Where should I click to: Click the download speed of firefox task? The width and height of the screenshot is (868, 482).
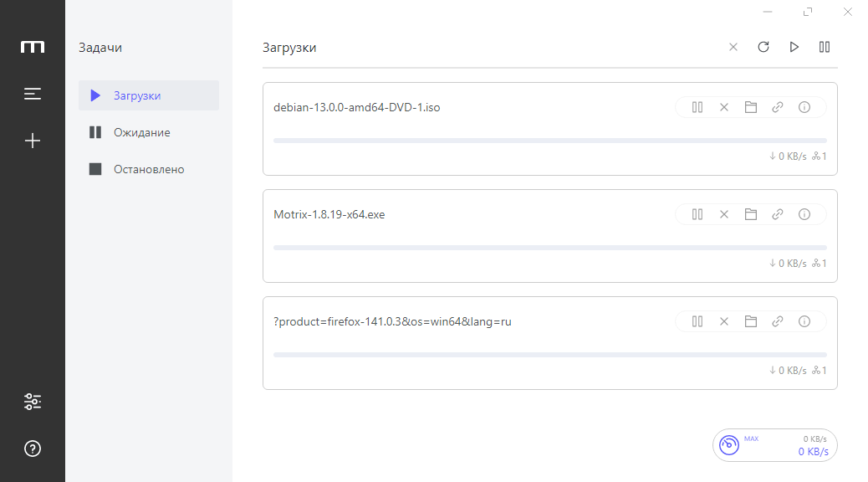(789, 370)
